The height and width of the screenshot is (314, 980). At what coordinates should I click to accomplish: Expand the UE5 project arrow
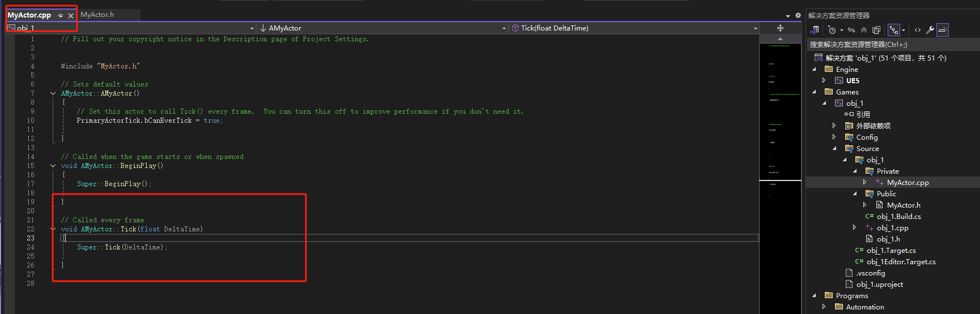(x=824, y=80)
